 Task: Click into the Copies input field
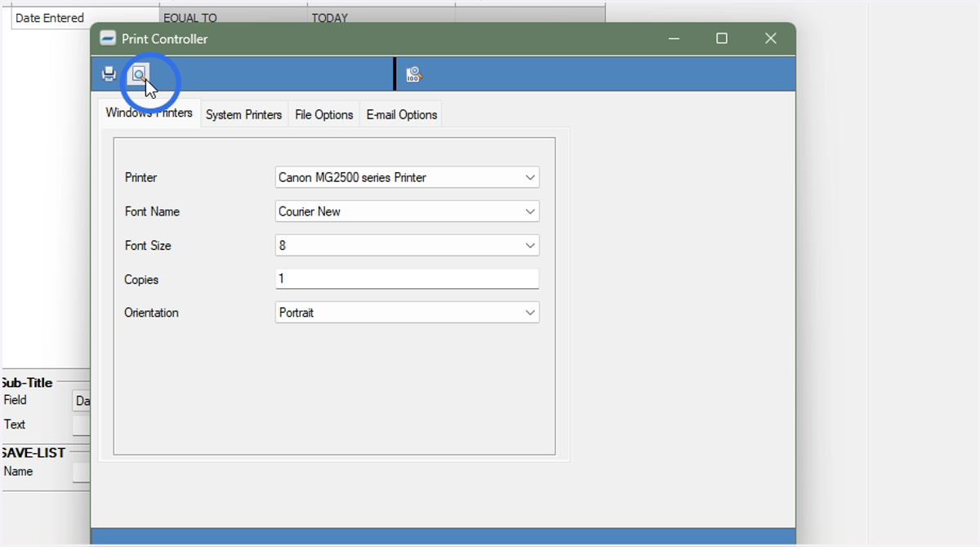coord(407,278)
